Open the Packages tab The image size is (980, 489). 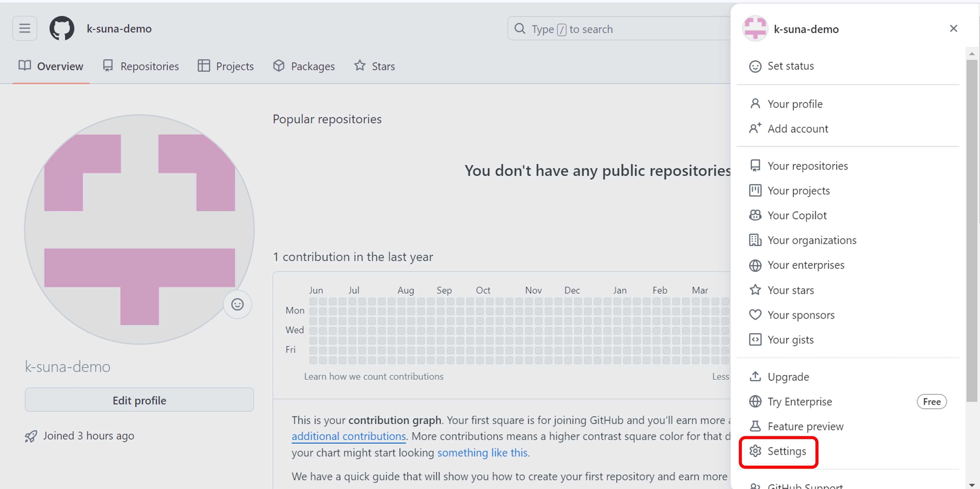coord(304,66)
